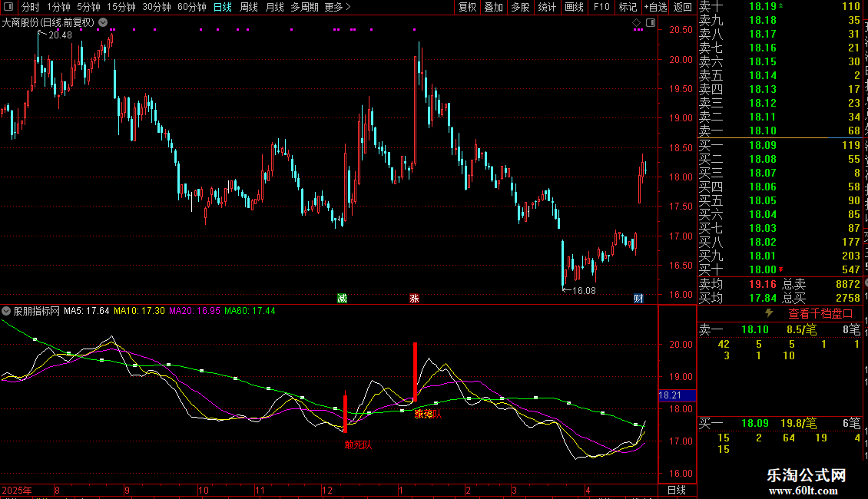
Task: Click the lightning icon beside 查看千档盘口
Action: tap(769, 313)
